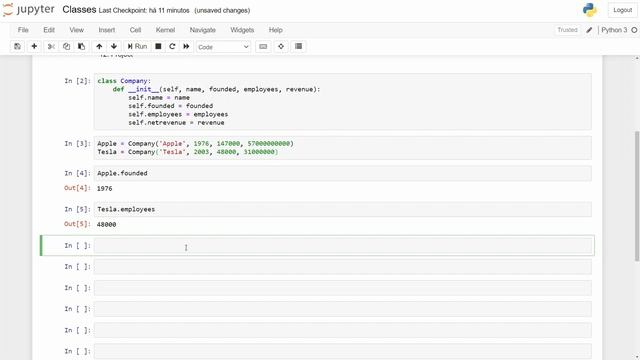Click the Out[4] prompt label
The image size is (640, 360).
(77, 188)
